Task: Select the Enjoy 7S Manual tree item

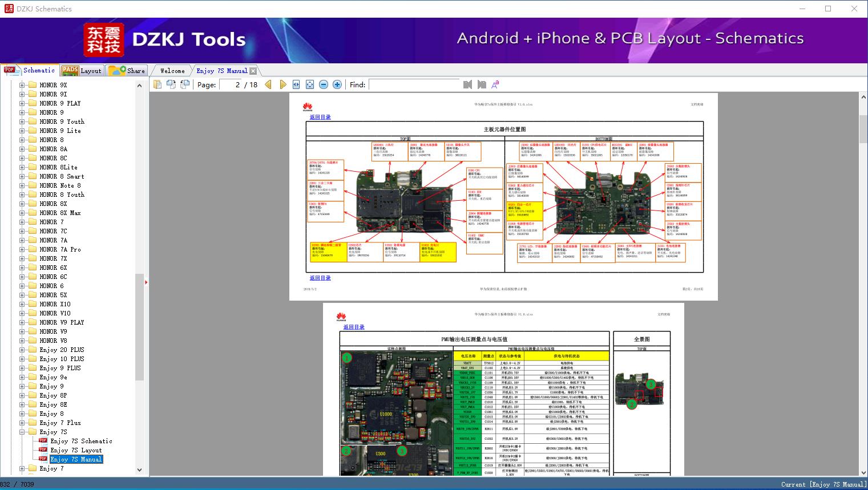Action: pos(76,459)
